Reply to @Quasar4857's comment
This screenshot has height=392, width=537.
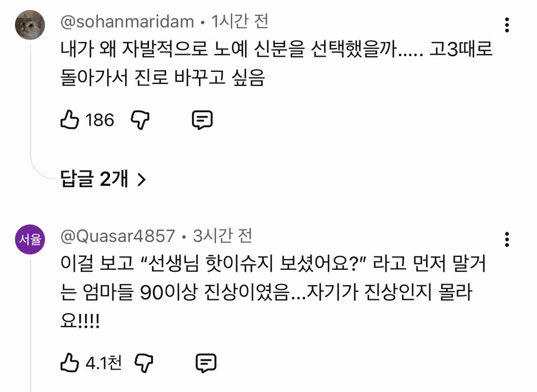click(x=206, y=362)
